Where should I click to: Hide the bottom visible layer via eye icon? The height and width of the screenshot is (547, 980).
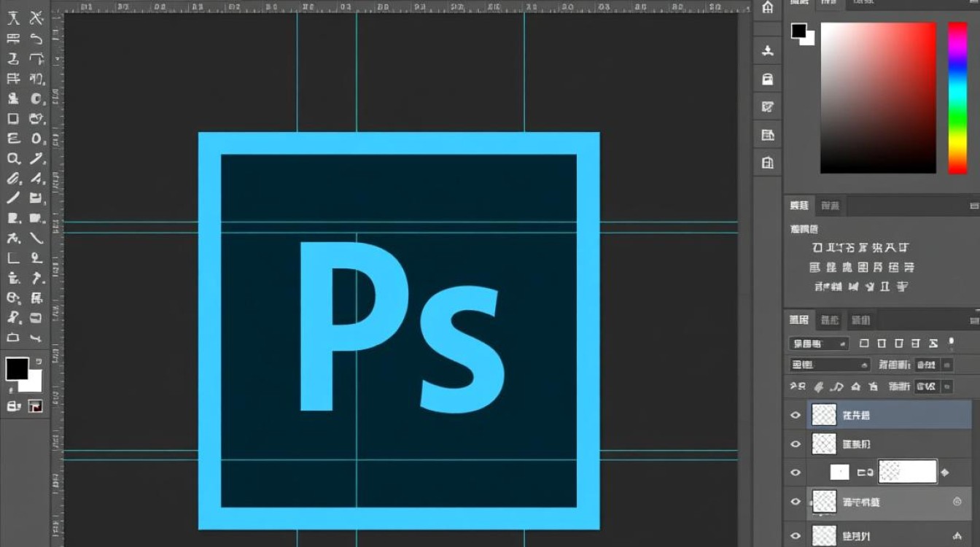click(x=796, y=535)
